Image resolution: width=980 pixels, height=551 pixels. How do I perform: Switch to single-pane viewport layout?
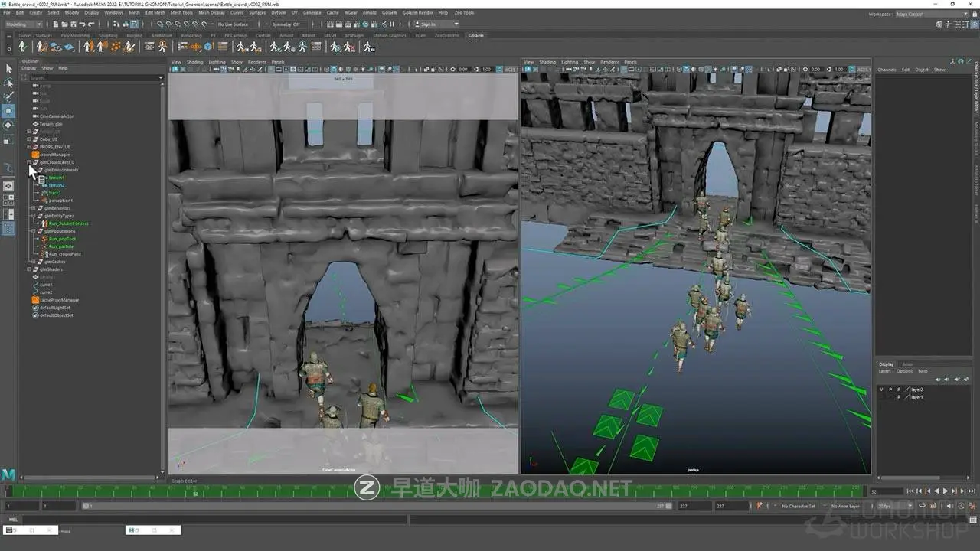click(x=9, y=185)
